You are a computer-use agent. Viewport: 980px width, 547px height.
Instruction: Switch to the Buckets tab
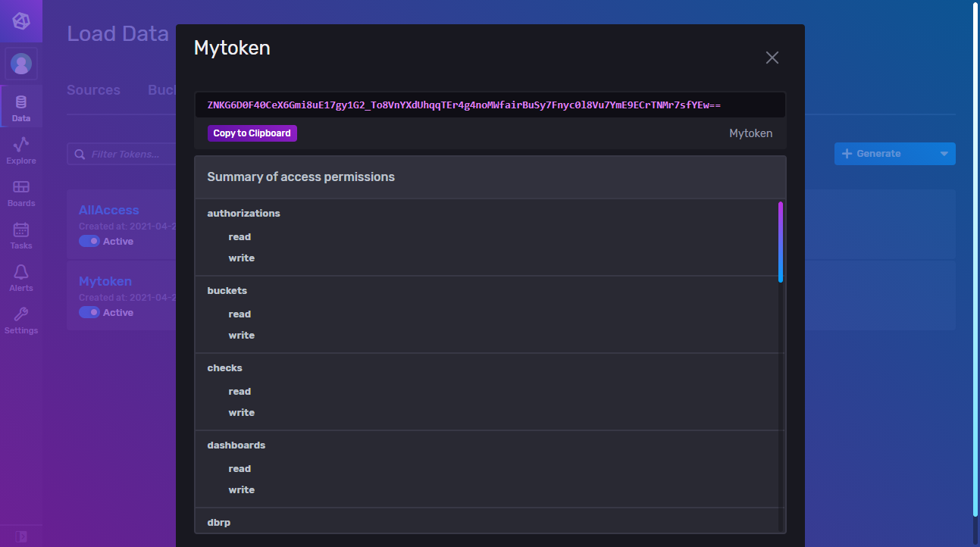click(164, 89)
